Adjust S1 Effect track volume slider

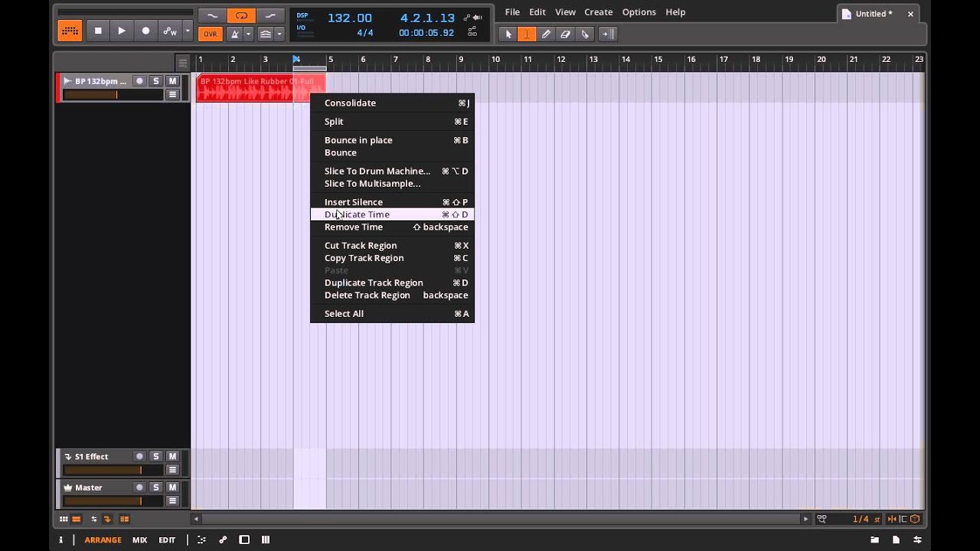tap(113, 470)
